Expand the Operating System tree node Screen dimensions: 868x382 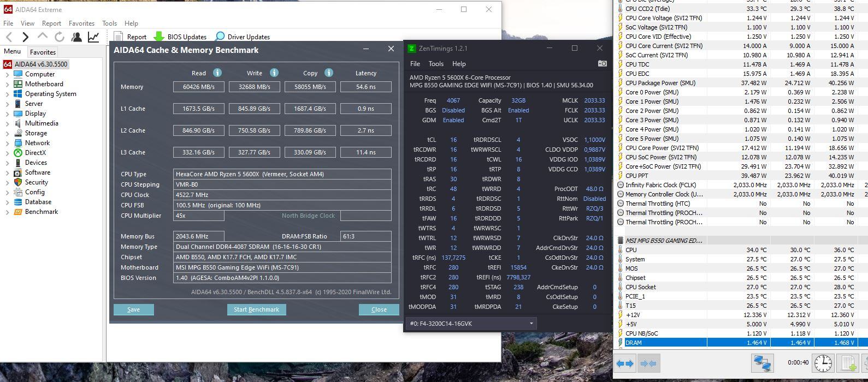tap(7, 94)
